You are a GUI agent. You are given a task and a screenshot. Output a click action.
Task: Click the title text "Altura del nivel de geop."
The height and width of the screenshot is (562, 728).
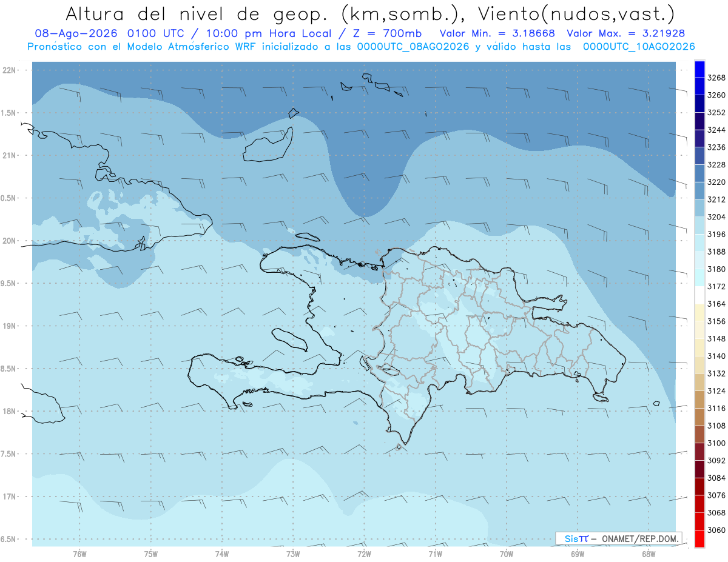pyautogui.click(x=197, y=13)
